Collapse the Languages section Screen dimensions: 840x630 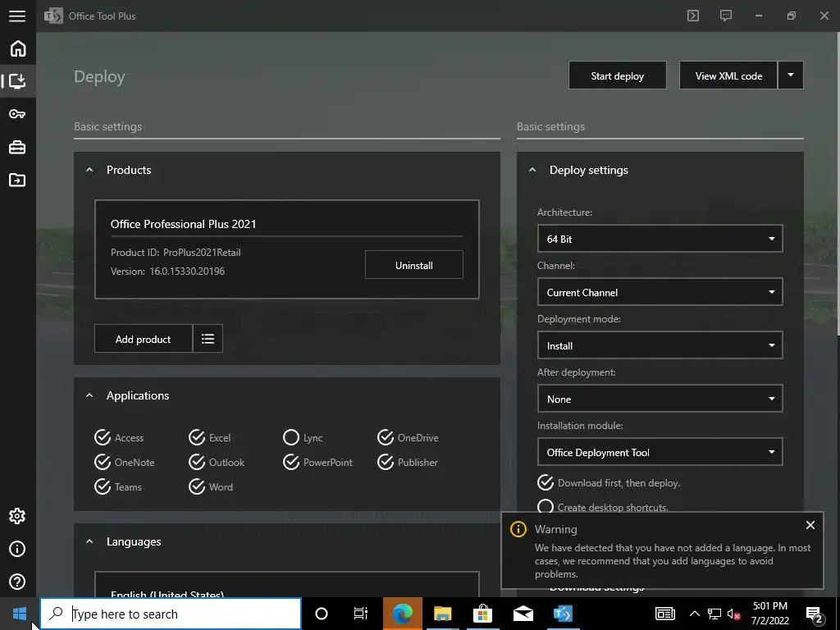[x=89, y=541]
